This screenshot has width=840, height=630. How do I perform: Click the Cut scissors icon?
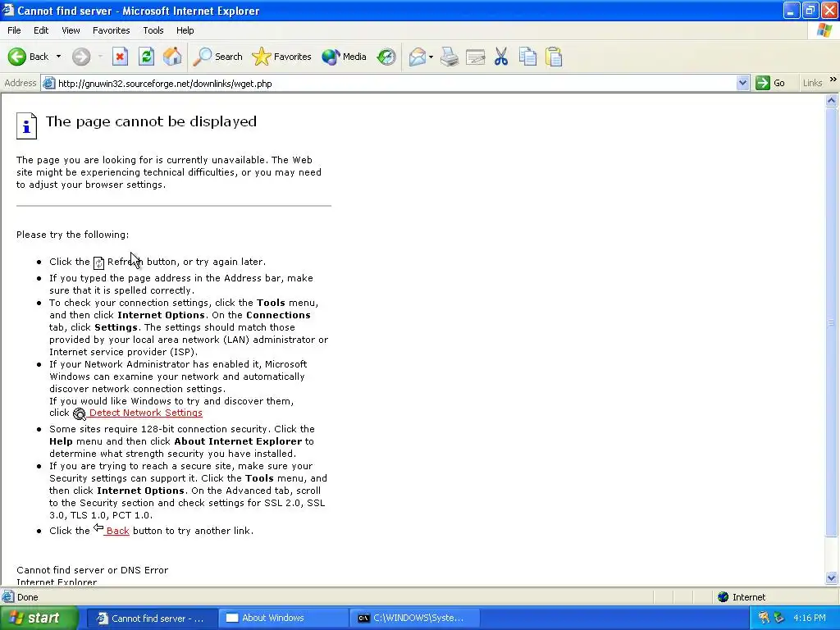click(501, 57)
